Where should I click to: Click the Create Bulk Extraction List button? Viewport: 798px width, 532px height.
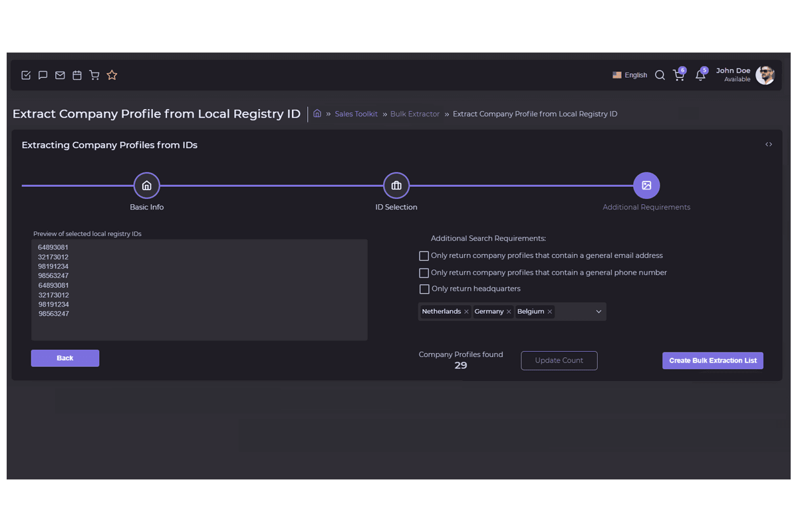(x=713, y=360)
